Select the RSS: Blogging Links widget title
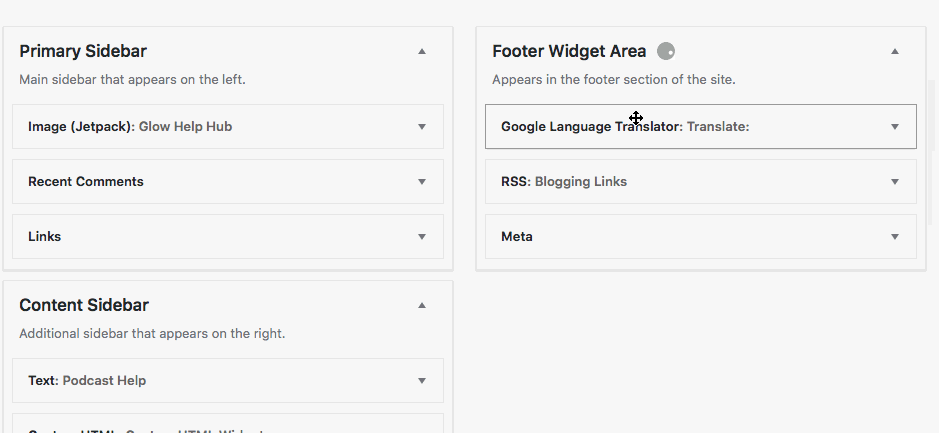The width and height of the screenshot is (939, 433). [564, 182]
